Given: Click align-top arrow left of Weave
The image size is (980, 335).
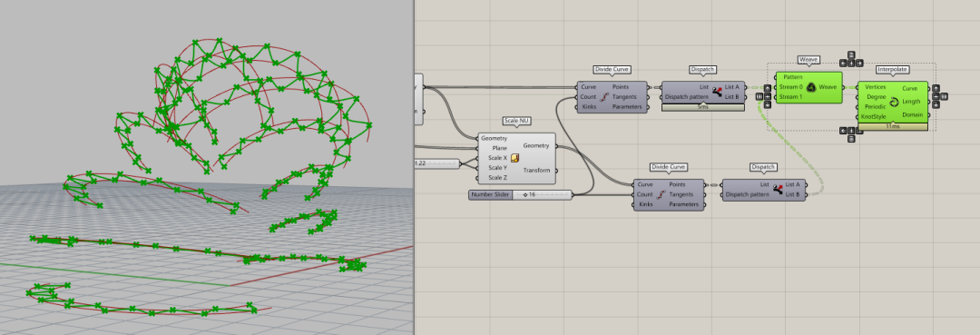Looking at the screenshot, I should click(768, 88).
